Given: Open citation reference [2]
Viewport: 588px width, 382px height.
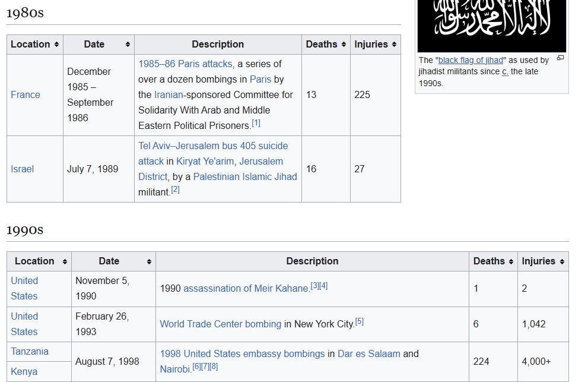Looking at the screenshot, I should (175, 190).
